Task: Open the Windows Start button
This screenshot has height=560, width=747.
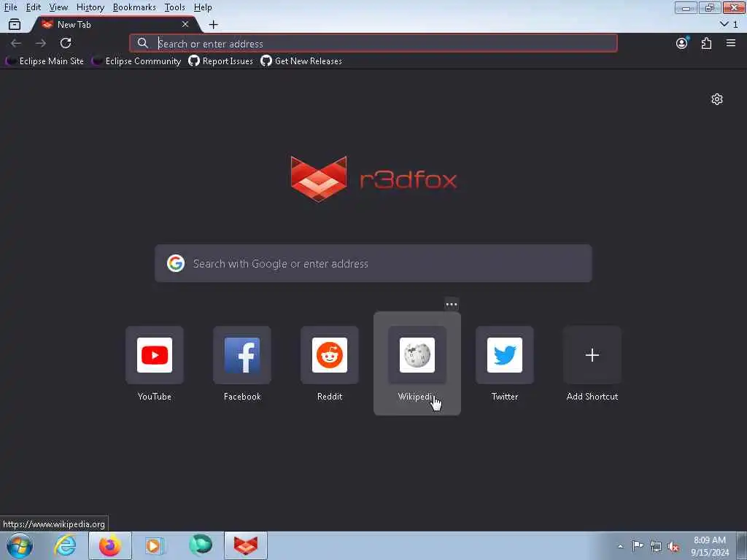Action: 20,545
